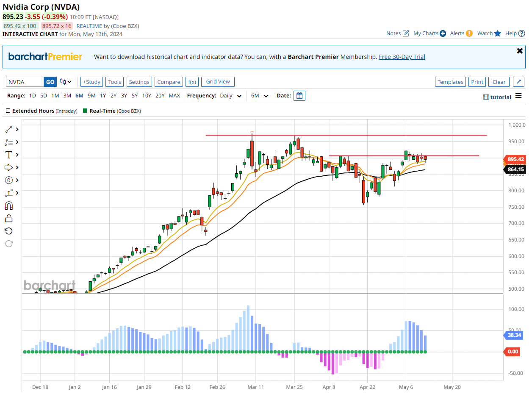The width and height of the screenshot is (532, 394).
Task: Select the 2Y range
Action: (114, 96)
